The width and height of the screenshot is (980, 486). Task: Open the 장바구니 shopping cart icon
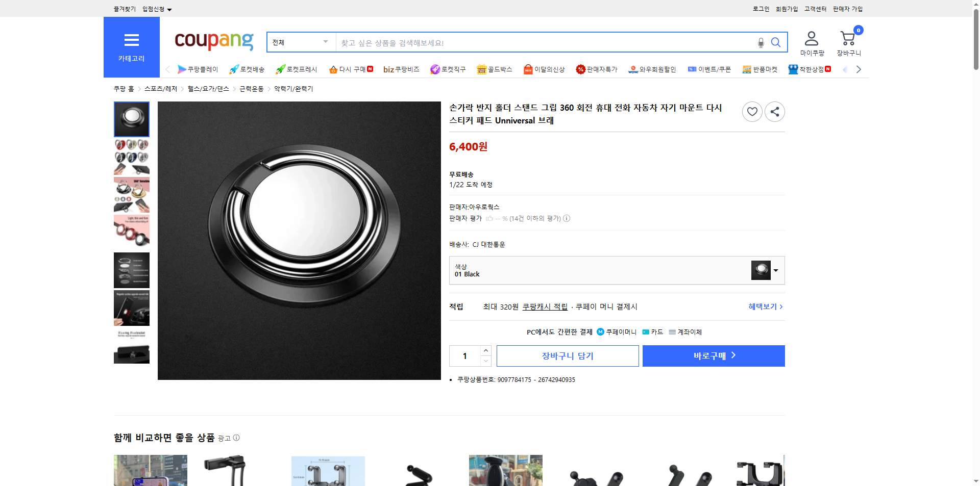click(x=847, y=38)
